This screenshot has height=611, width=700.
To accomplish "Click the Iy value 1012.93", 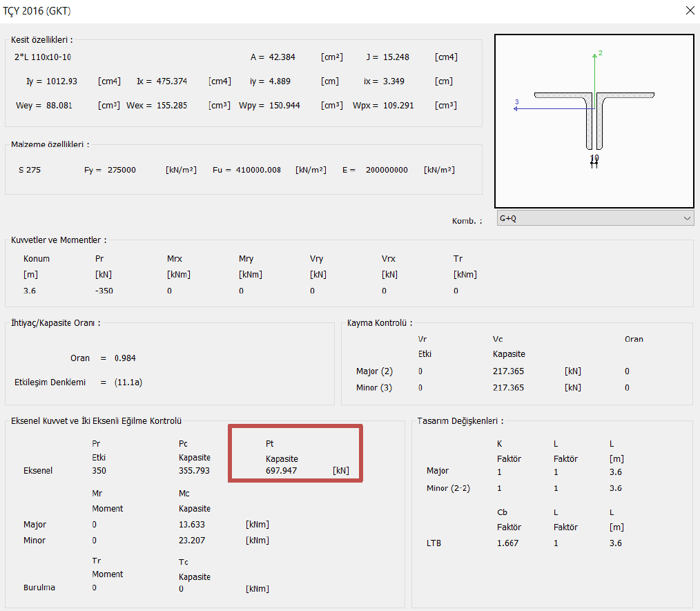I will 61,81.
